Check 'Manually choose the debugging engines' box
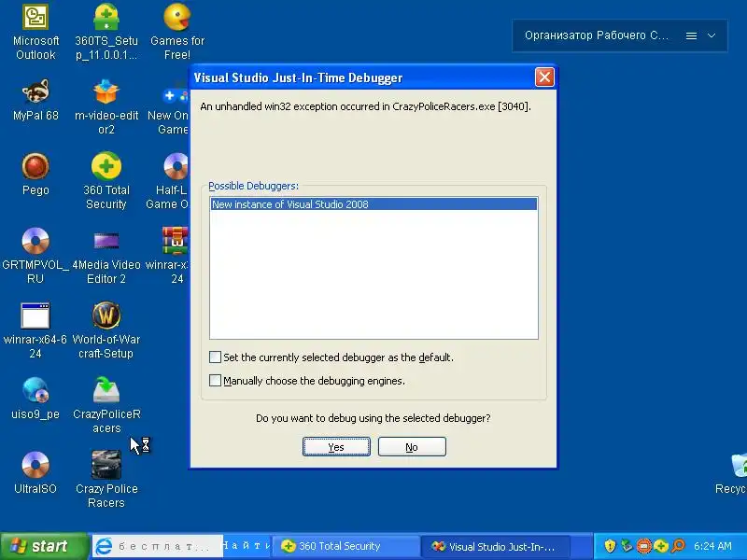747x560 pixels. pyautogui.click(x=216, y=381)
